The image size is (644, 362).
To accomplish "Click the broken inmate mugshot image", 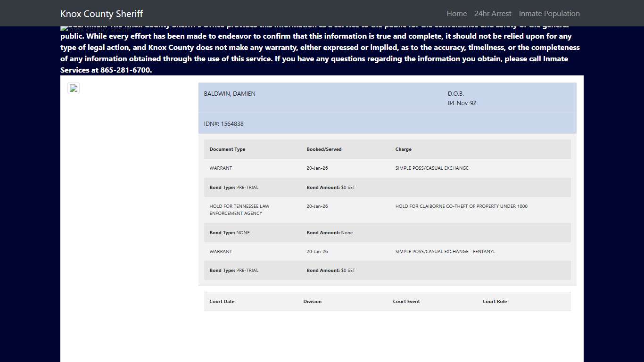I will pyautogui.click(x=74, y=88).
